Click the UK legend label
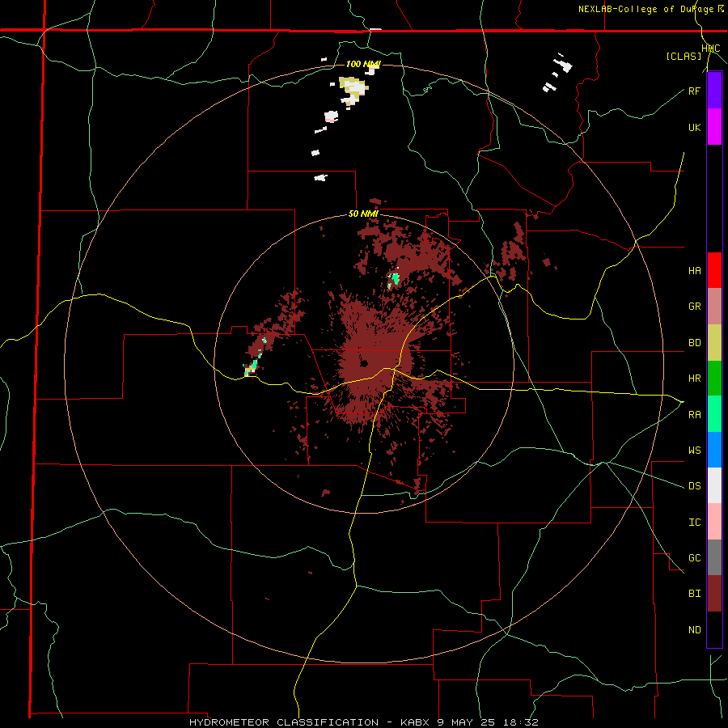This screenshot has width=728, height=728. pyautogui.click(x=695, y=128)
